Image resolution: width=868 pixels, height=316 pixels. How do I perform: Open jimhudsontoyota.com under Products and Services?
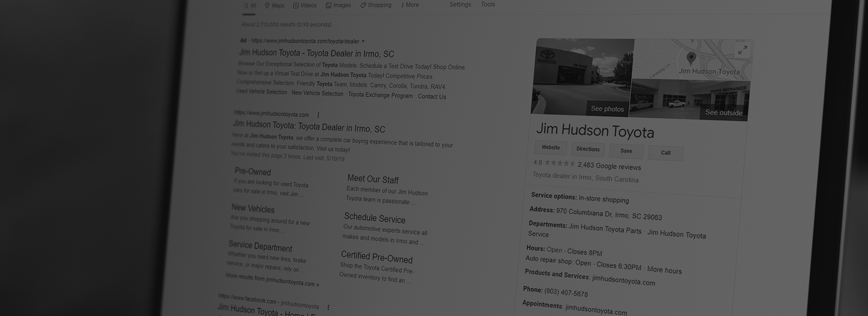coord(623,281)
